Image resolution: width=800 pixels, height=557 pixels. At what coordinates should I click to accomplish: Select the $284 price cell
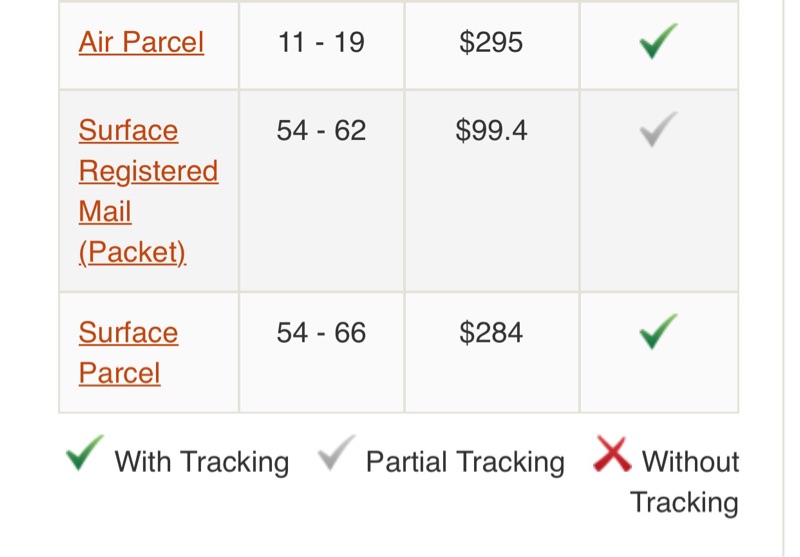coord(491,332)
